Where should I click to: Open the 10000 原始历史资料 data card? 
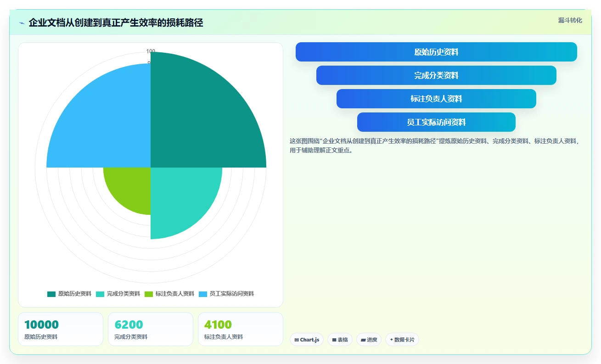tap(61, 329)
